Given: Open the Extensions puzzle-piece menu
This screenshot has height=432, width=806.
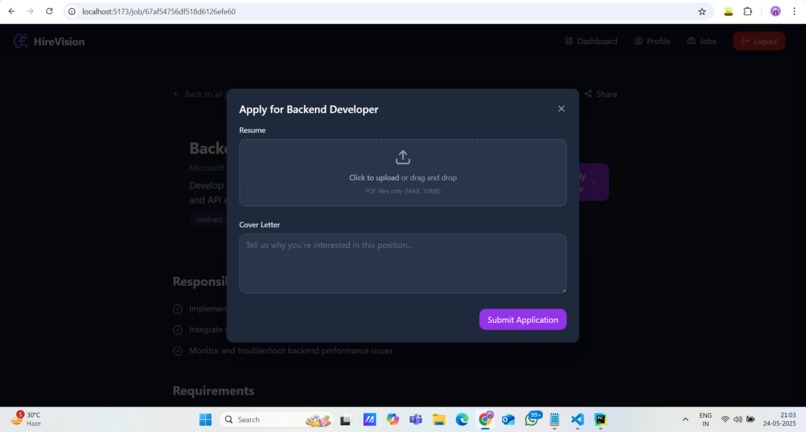Looking at the screenshot, I should click(x=747, y=11).
